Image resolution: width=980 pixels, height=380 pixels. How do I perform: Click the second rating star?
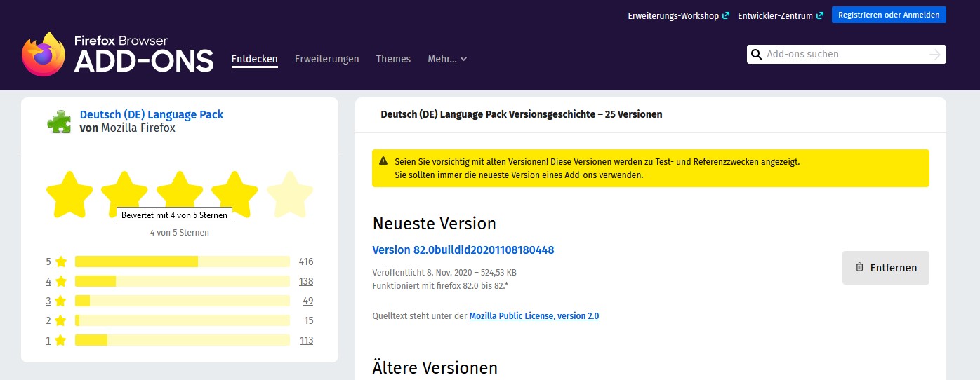click(124, 194)
